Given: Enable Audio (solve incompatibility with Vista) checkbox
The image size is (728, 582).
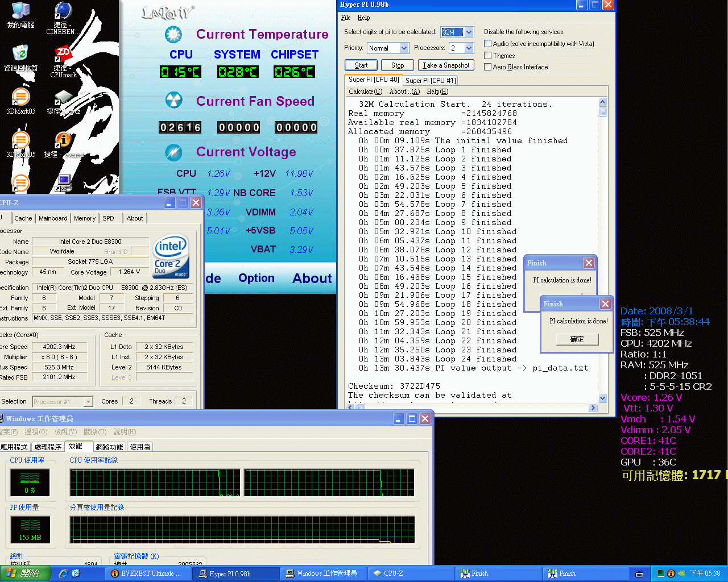Looking at the screenshot, I should (x=487, y=44).
